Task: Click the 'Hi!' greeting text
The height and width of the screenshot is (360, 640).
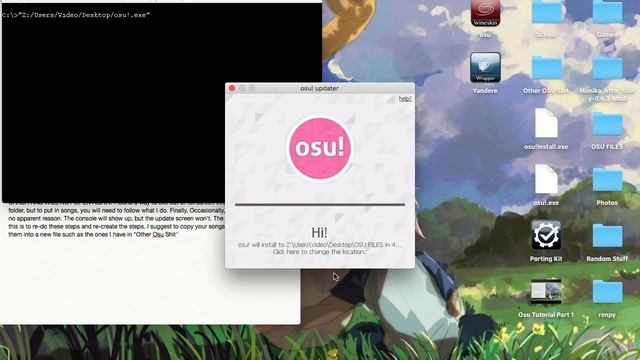Action: (x=319, y=233)
